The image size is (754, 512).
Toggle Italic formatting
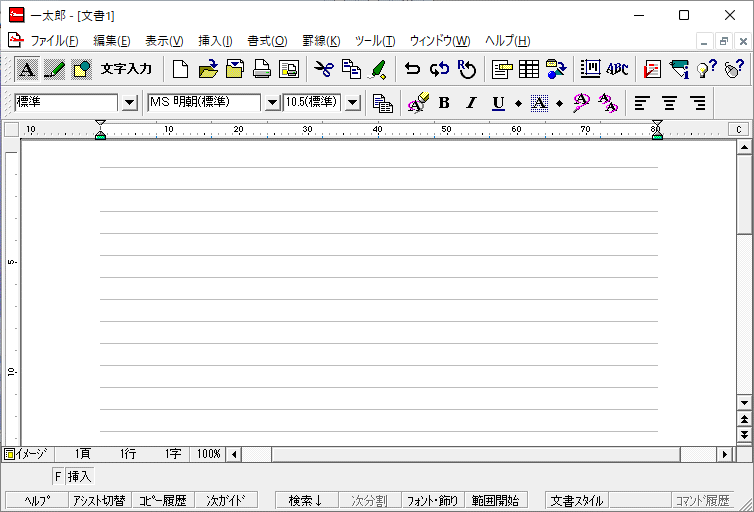[x=471, y=102]
